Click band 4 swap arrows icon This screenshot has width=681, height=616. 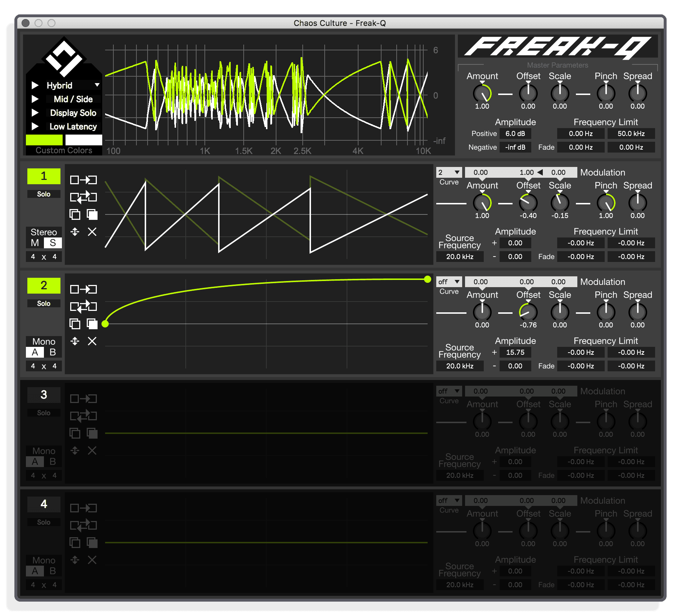click(x=83, y=525)
